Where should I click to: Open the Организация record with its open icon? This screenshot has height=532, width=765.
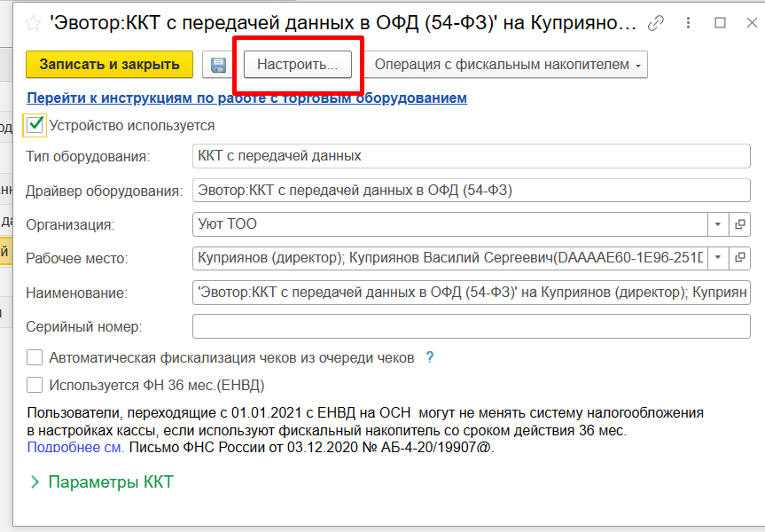739,224
